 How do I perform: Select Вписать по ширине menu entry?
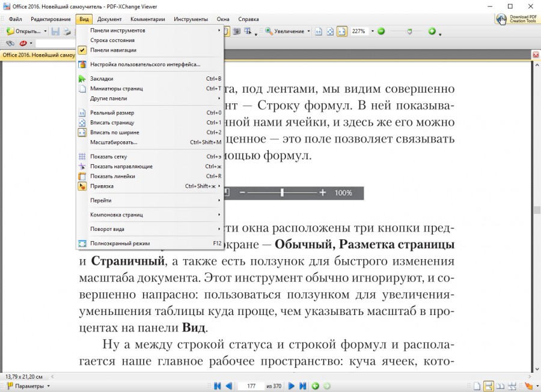114,132
